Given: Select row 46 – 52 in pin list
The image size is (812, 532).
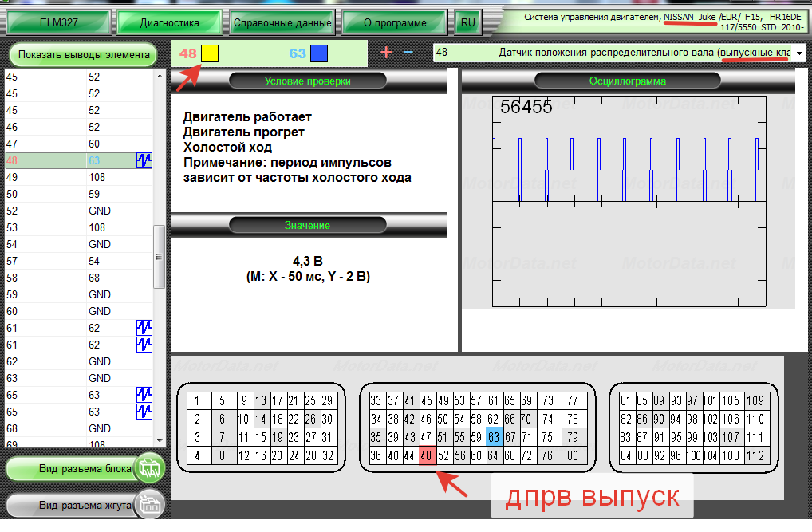Looking at the screenshot, I should pos(79,127).
